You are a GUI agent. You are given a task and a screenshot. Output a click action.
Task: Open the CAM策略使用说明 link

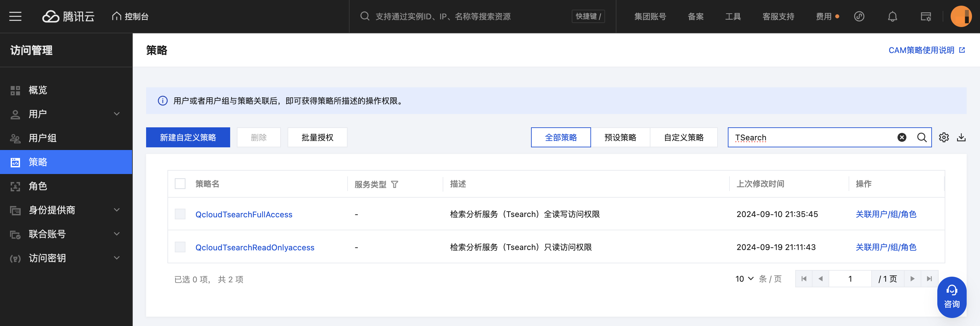pyautogui.click(x=926, y=50)
